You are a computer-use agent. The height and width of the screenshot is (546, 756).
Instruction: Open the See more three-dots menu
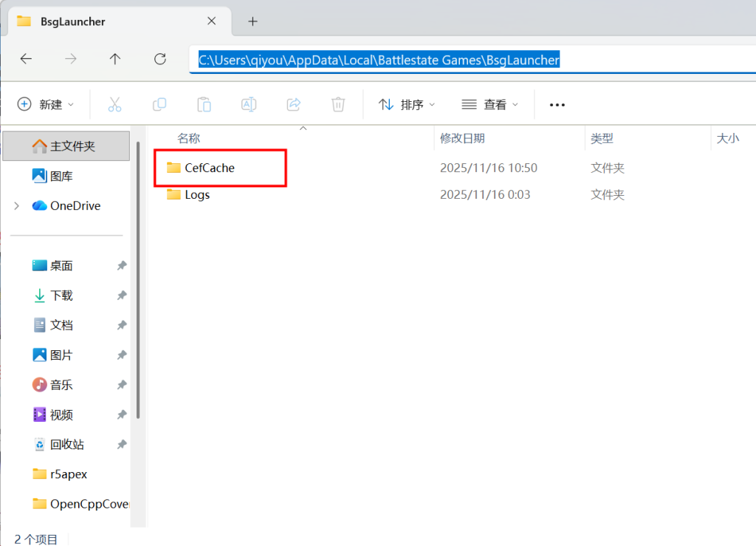pos(557,104)
